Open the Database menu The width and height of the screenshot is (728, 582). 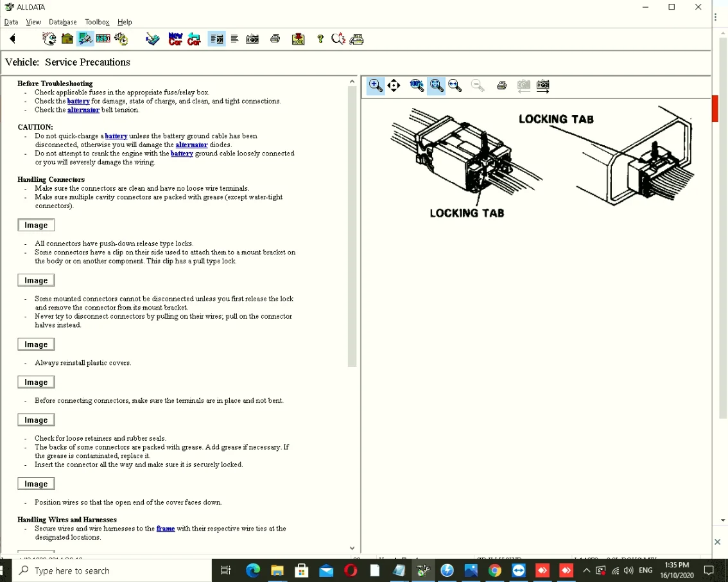coord(63,22)
